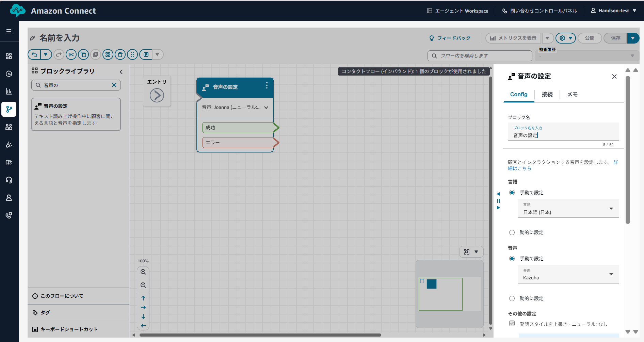Click the copy toolbar icon

(x=83, y=54)
